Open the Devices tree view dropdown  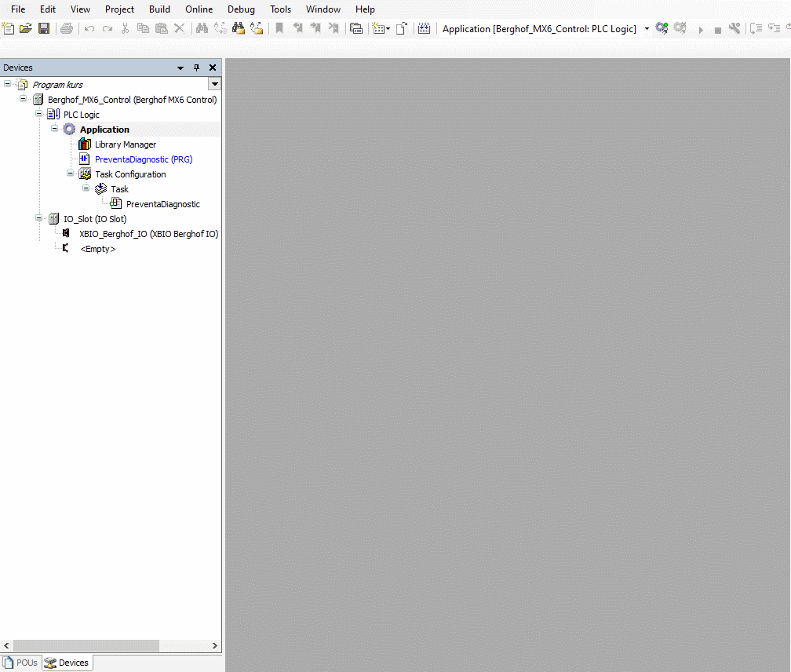(214, 84)
